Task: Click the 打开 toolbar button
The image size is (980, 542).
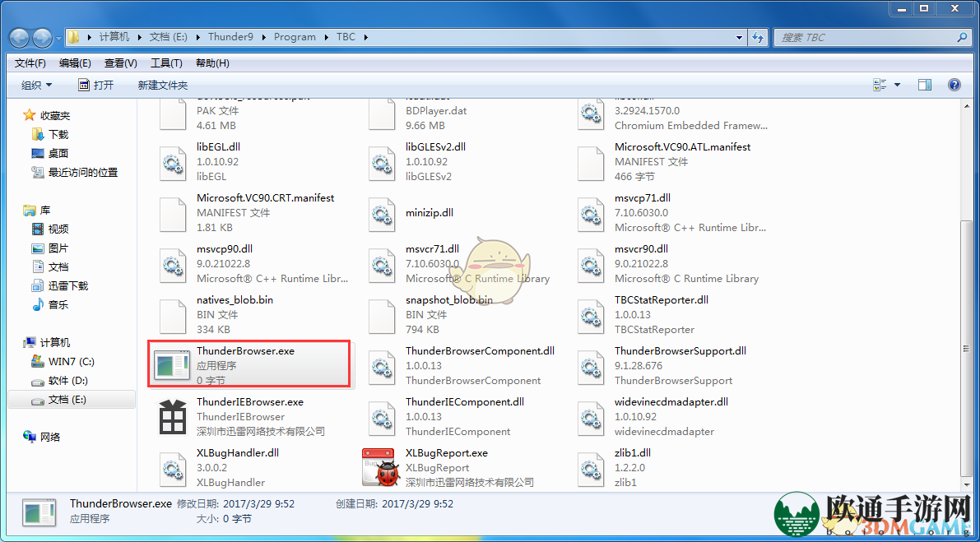Action: [95, 85]
